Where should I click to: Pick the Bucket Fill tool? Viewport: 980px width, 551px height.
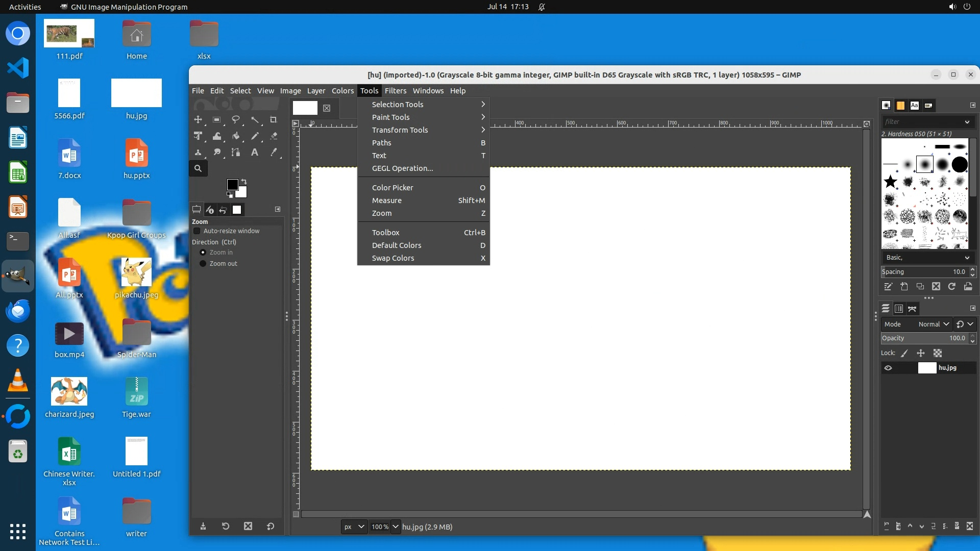point(236,136)
